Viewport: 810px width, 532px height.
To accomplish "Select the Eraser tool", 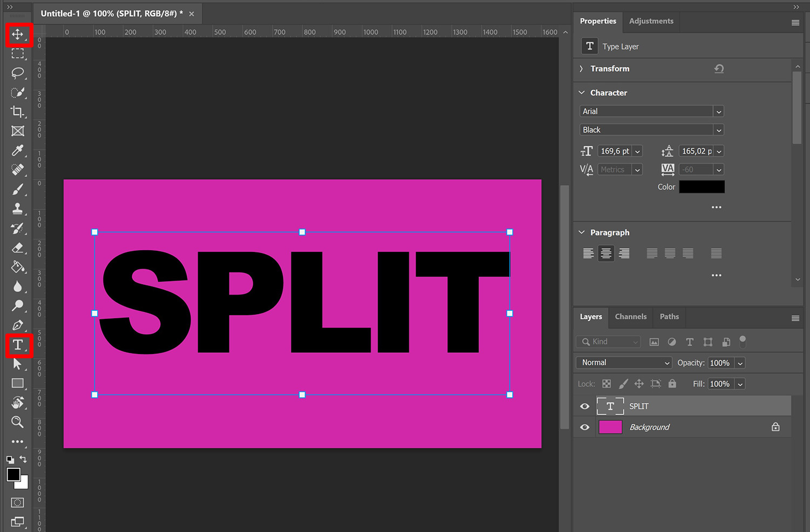I will (x=18, y=248).
